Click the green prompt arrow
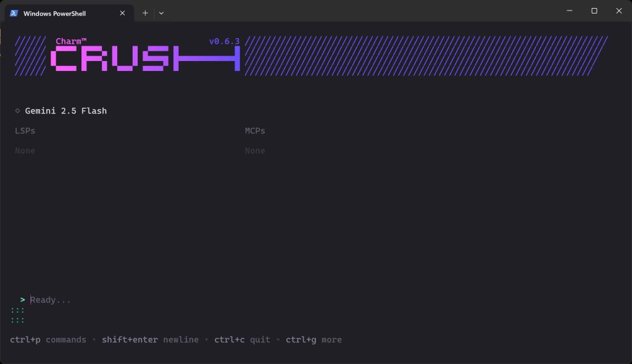The image size is (632, 364). [22, 299]
